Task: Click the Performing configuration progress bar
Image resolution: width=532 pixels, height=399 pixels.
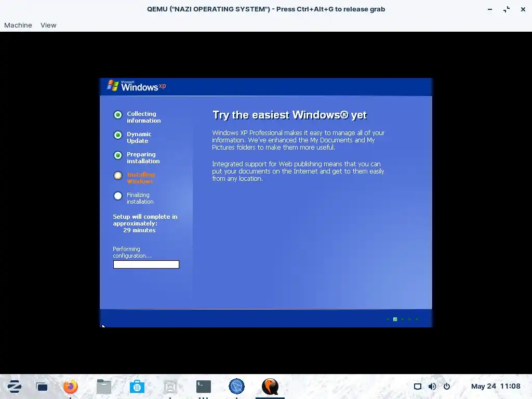Action: pyautogui.click(x=146, y=264)
